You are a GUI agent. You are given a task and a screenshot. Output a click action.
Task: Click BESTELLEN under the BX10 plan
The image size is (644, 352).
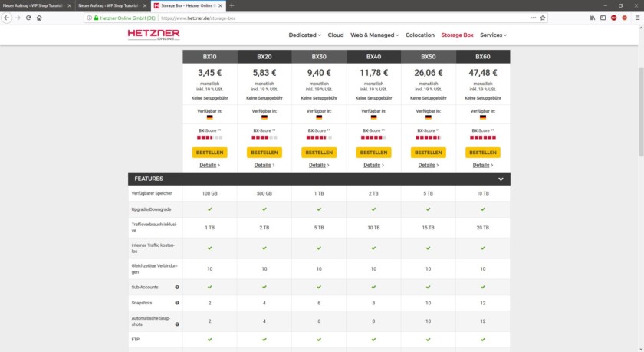[x=209, y=153]
